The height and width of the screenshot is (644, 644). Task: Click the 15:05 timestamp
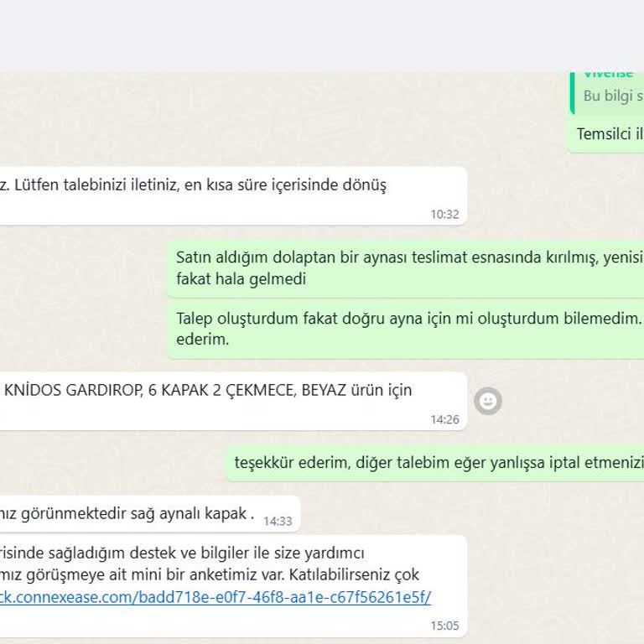pos(444,626)
